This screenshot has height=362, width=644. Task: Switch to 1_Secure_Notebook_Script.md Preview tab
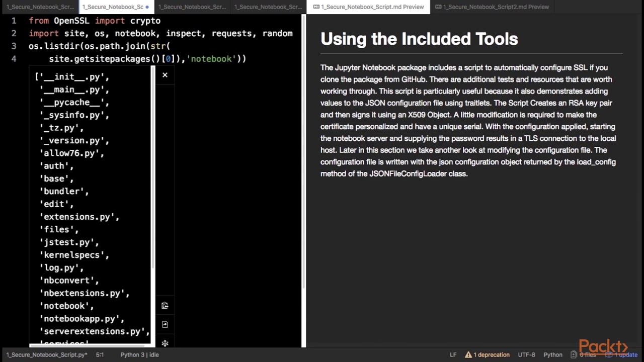(368, 7)
